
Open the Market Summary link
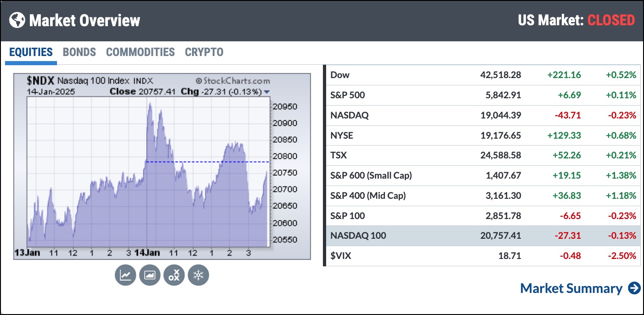tap(571, 288)
